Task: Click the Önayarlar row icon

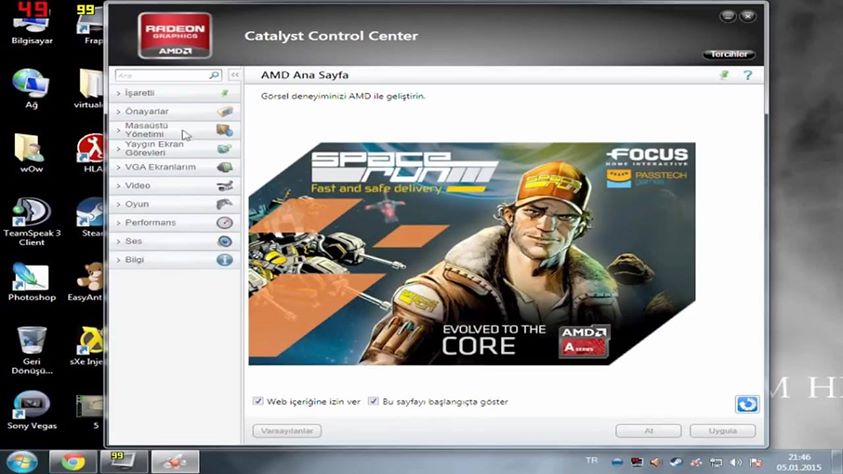Action: click(x=225, y=111)
